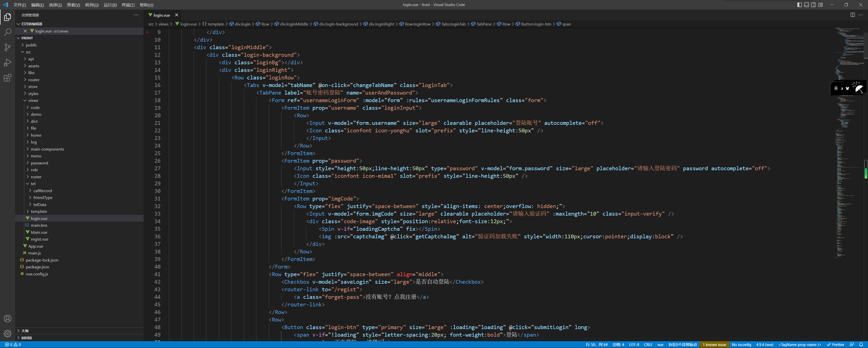Viewport: 868px width, 348px height.
Task: Open the Extensions view
Action: click(7, 78)
